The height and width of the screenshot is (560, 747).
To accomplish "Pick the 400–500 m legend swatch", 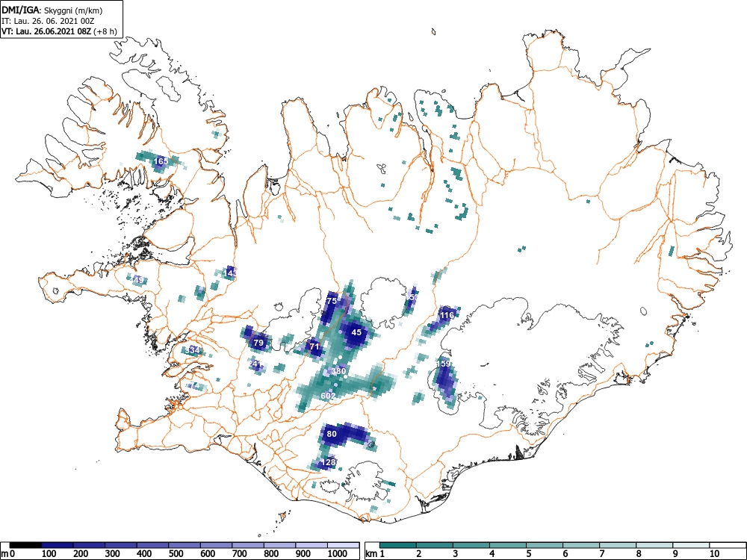I will pos(153,545).
